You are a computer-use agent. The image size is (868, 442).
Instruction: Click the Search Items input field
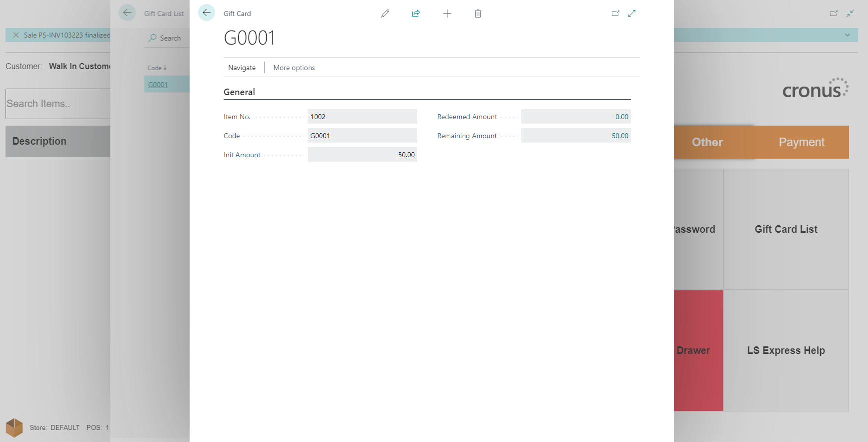[x=58, y=104]
